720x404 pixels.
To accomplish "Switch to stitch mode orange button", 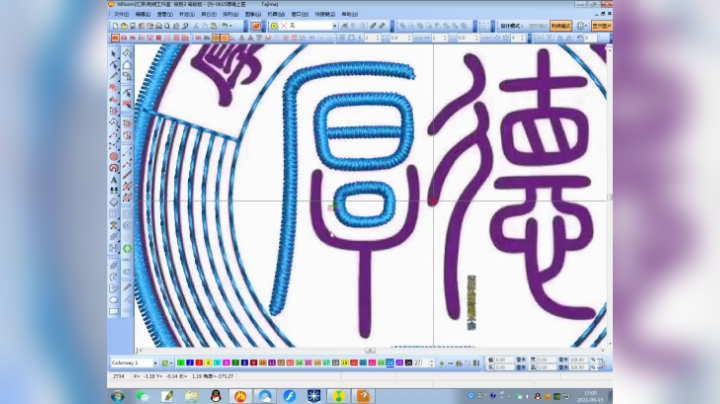I will (x=561, y=26).
